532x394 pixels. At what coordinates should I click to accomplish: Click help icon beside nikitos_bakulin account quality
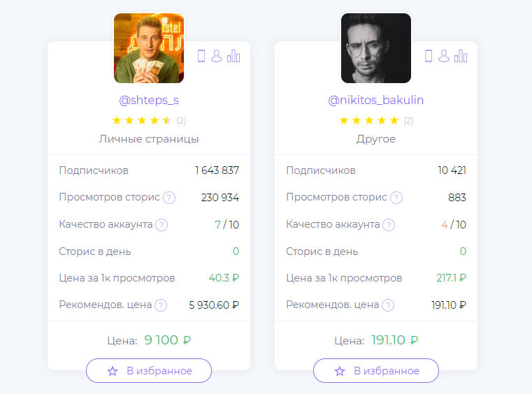tap(389, 225)
